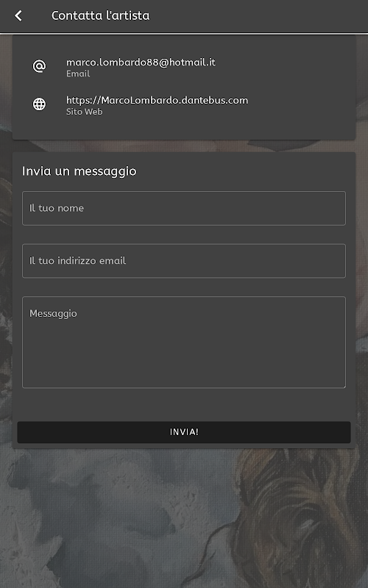Viewport: 368px width, 588px height.
Task: Go back using the header arrow
Action: [x=18, y=15]
